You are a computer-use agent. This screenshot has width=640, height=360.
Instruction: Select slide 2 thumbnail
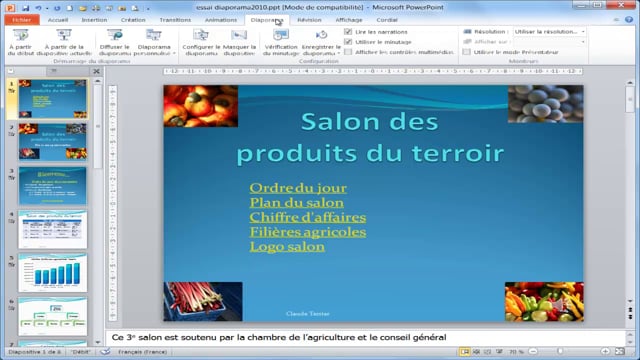(x=53, y=142)
